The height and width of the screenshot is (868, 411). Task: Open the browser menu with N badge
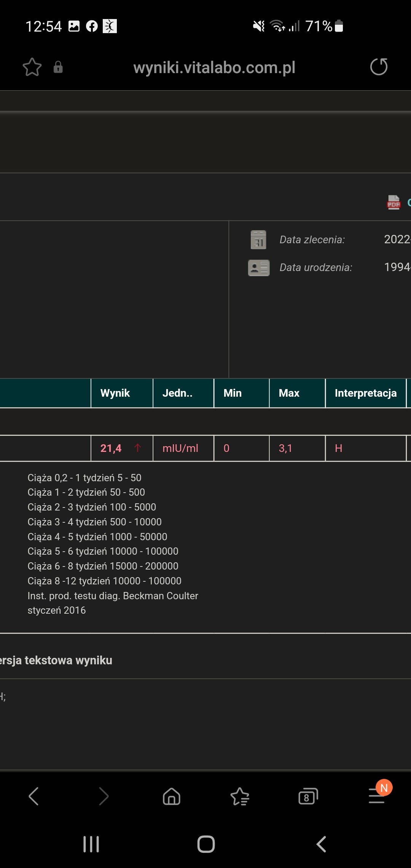[x=377, y=795]
